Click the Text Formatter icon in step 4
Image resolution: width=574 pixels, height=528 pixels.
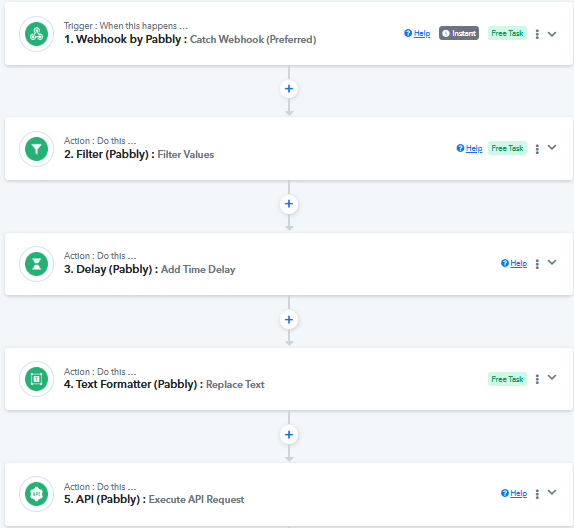tap(36, 379)
